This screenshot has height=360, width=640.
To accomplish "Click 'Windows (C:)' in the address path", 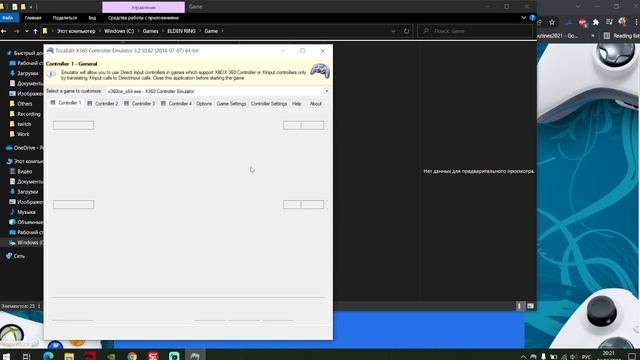I will pos(119,31).
